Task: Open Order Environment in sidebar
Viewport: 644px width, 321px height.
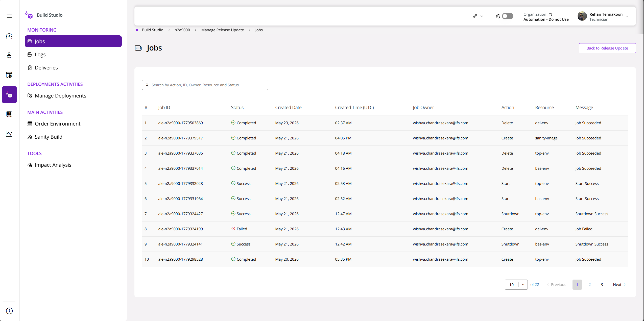Action: (x=58, y=124)
